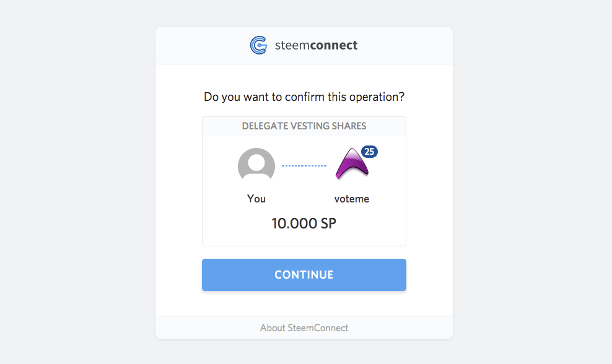Image resolution: width=612 pixels, height=364 pixels.
Task: Click 'SP' unit next to the amount
Action: 328,223
